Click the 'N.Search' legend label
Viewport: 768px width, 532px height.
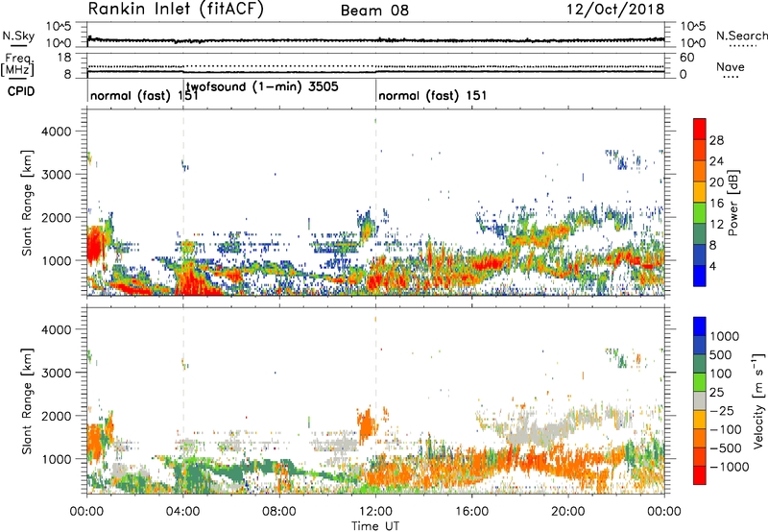point(742,36)
